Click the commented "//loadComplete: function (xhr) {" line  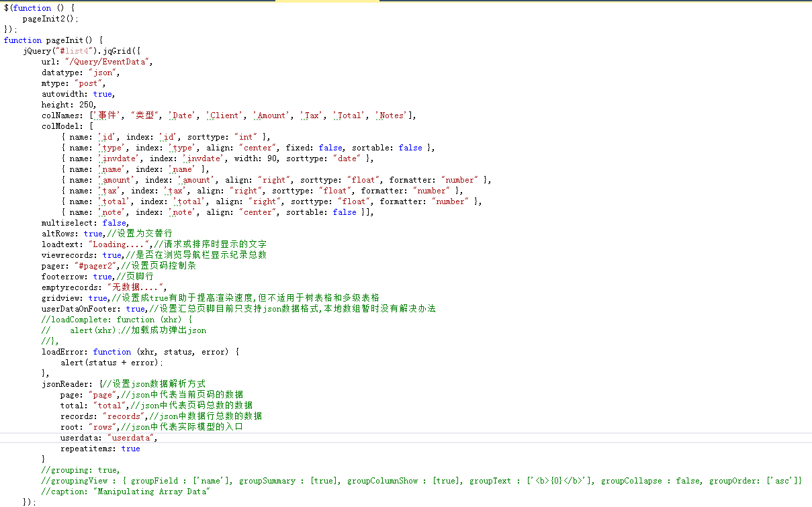117,320
